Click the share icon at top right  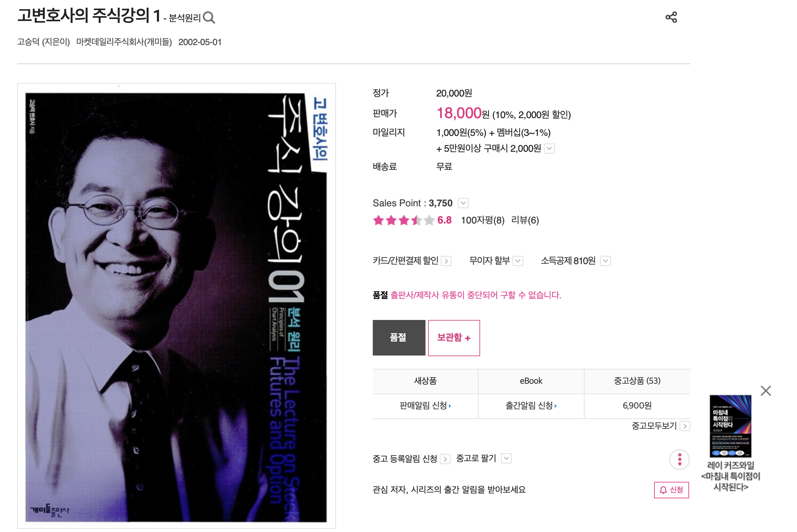click(x=671, y=17)
